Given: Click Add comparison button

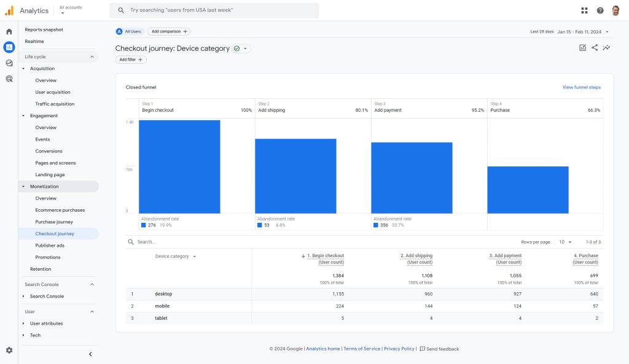Looking at the screenshot, I should (x=169, y=31).
